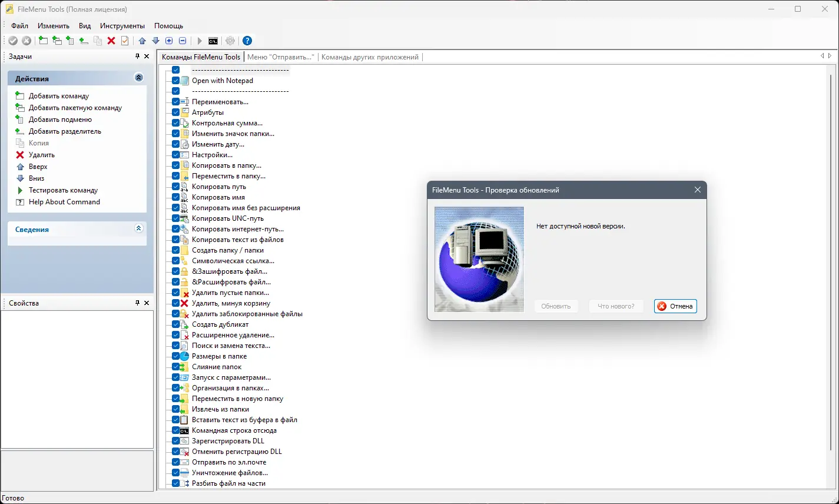Screen dimensions: 839x504
Task: Click the Add Submenu toolbar icon
Action: 70,41
